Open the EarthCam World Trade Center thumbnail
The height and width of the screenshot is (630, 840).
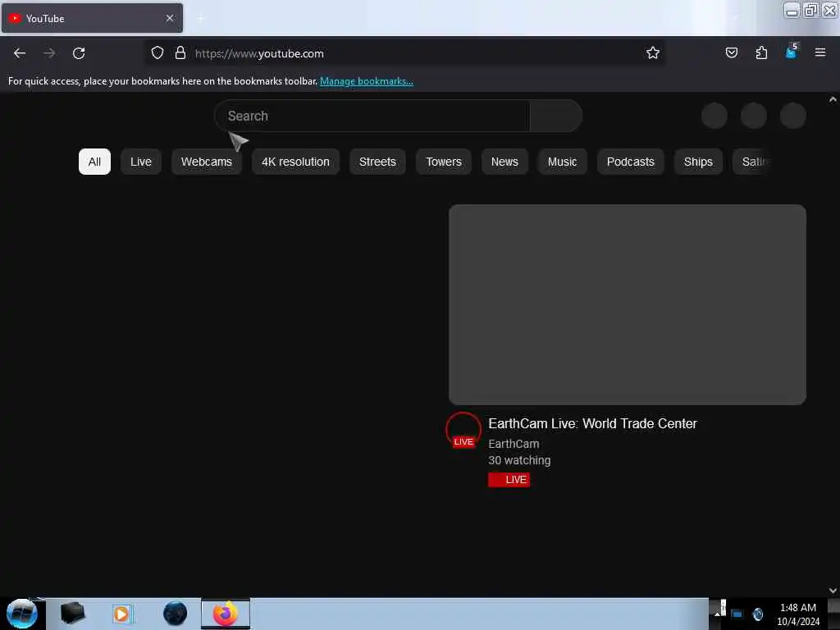(628, 304)
